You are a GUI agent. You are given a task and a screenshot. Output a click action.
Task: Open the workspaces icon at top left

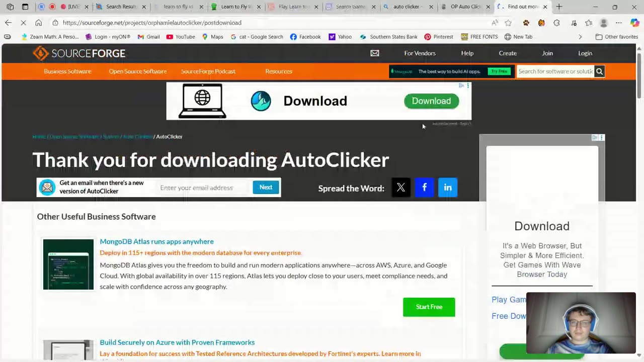click(10, 7)
